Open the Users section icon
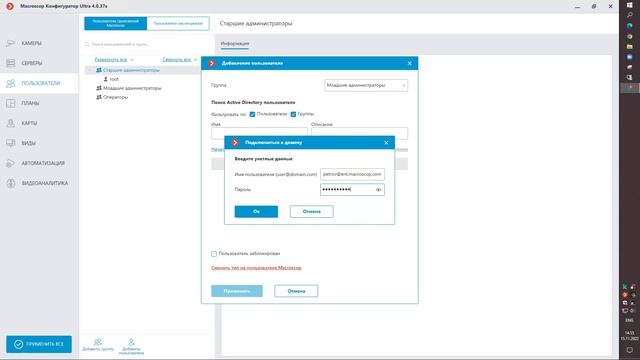Image resolution: width=640 pixels, height=360 pixels. [x=11, y=83]
